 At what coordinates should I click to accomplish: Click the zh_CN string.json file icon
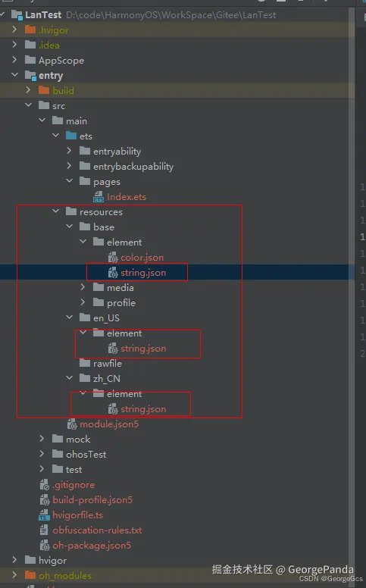coord(112,408)
